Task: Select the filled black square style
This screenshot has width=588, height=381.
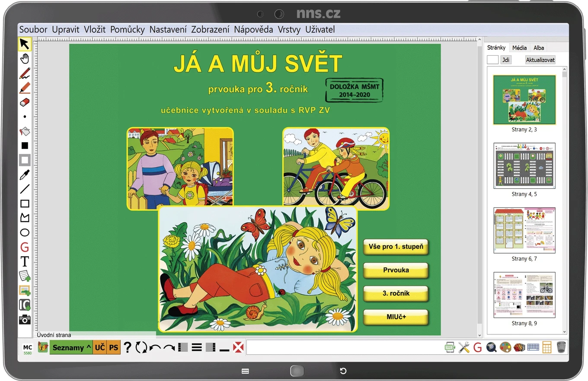Action: point(25,146)
